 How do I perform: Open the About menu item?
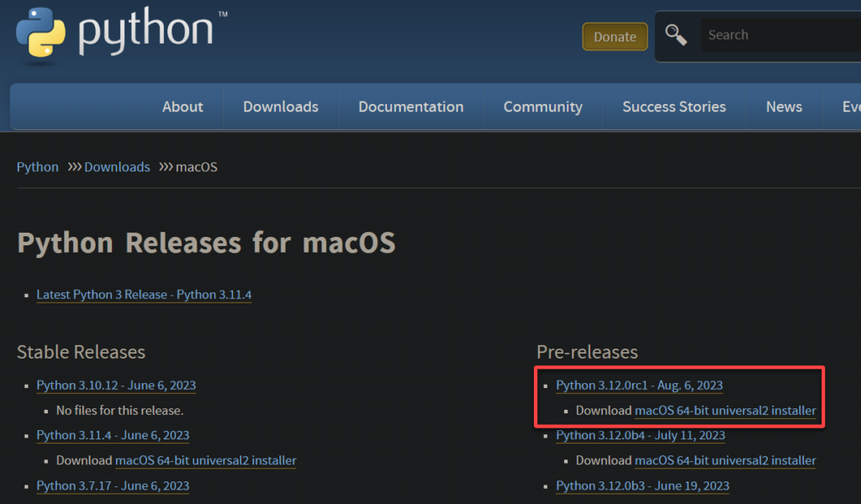[182, 107]
